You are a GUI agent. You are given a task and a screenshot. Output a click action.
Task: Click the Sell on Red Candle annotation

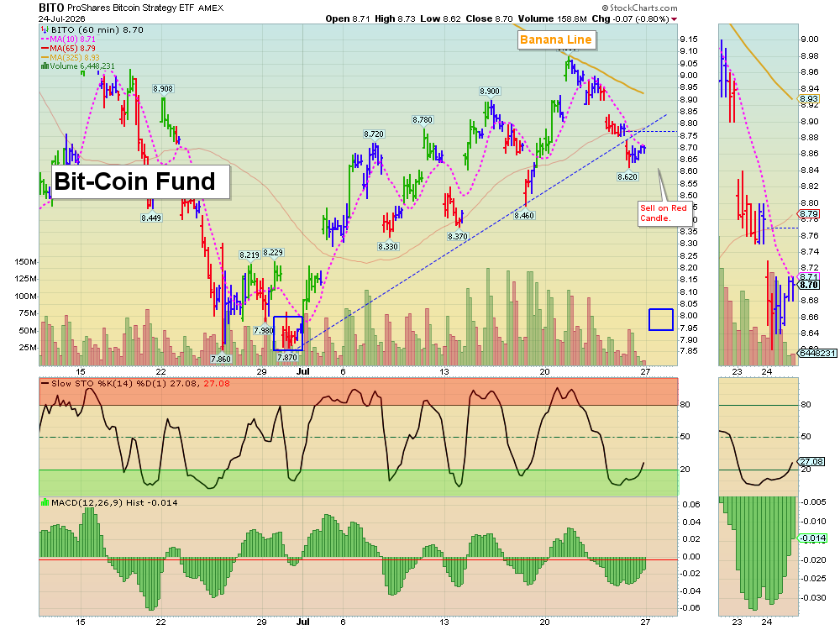tap(664, 213)
